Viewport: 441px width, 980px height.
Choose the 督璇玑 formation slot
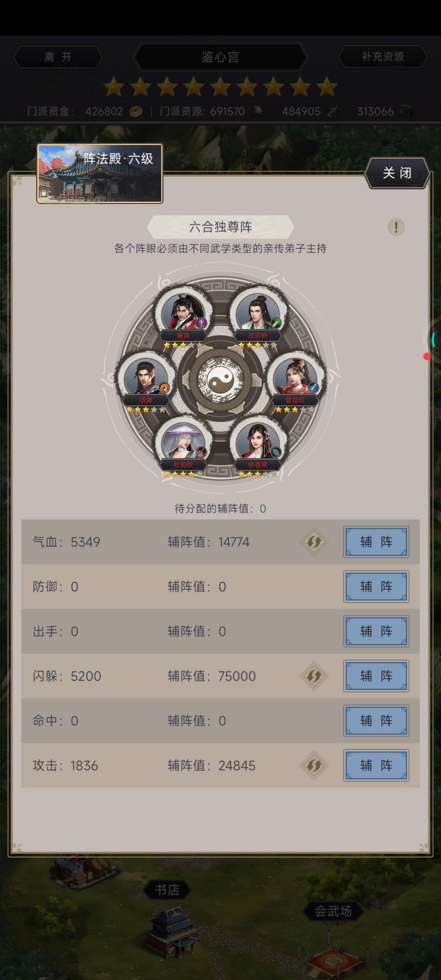(295, 378)
